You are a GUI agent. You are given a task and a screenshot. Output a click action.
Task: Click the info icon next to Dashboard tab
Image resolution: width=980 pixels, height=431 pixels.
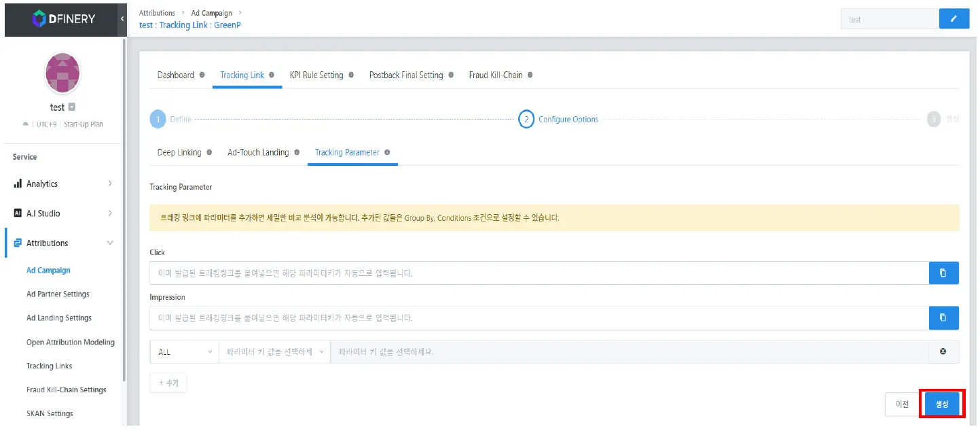point(202,75)
